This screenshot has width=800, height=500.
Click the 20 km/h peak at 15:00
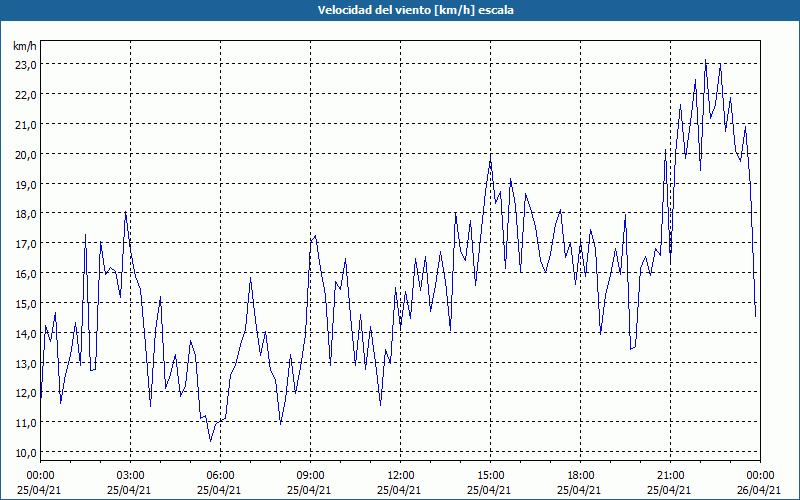point(490,159)
